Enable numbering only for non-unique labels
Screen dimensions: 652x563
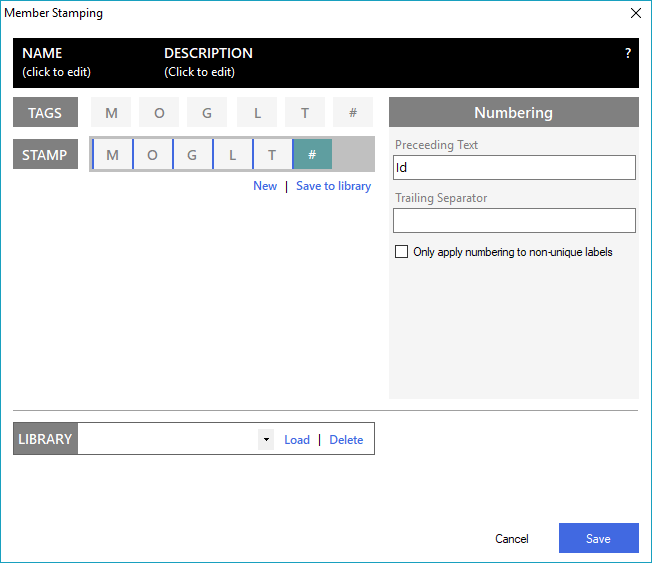[x=402, y=252]
